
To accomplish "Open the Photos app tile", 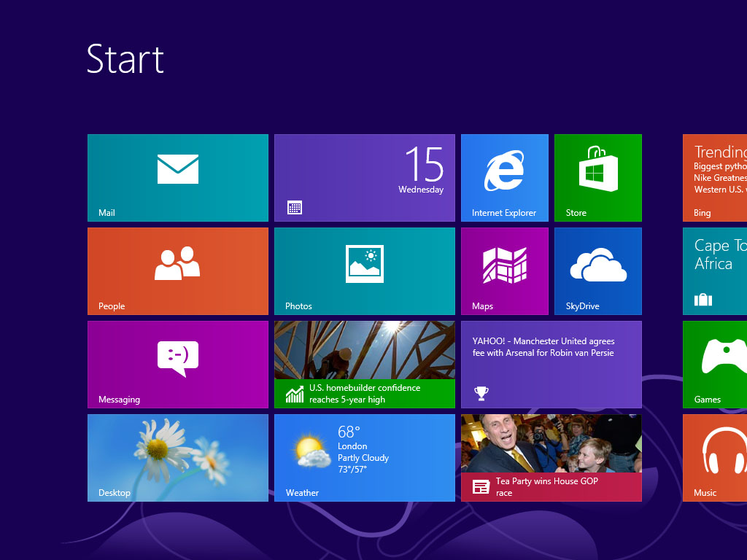I will pyautogui.click(x=364, y=271).
